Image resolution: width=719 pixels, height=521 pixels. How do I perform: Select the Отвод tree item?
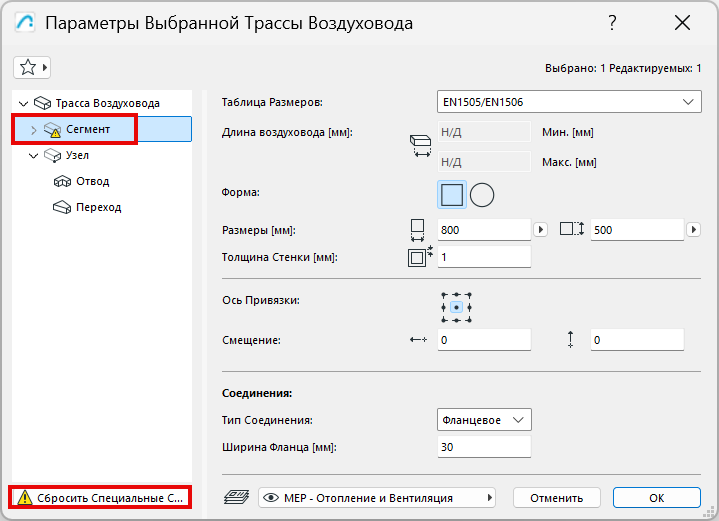tap(93, 182)
